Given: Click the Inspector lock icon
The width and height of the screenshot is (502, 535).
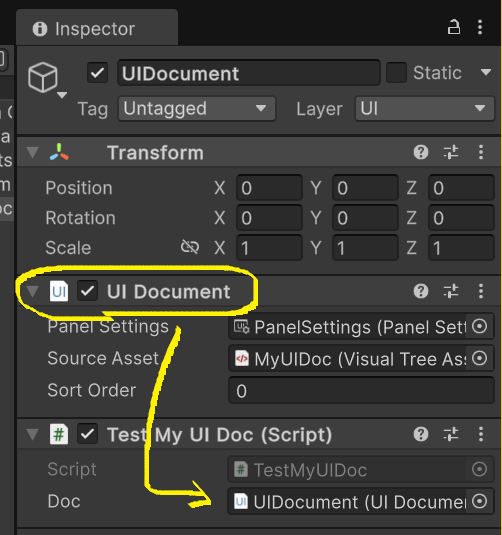Looking at the screenshot, I should [x=454, y=27].
